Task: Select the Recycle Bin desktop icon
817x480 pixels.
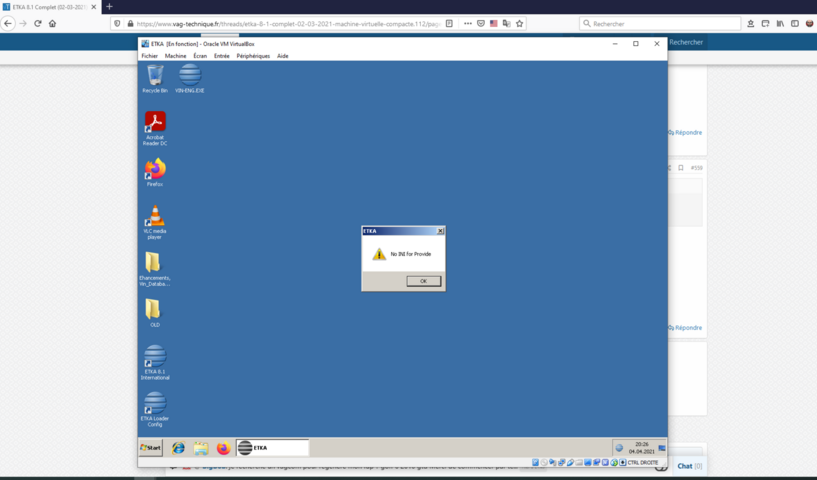Action: (x=155, y=79)
